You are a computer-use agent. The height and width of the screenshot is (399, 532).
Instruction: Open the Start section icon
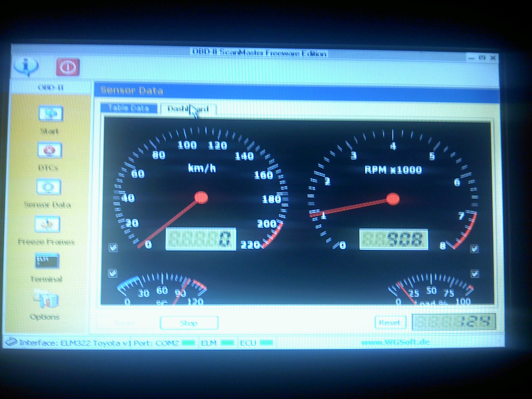pos(50,114)
